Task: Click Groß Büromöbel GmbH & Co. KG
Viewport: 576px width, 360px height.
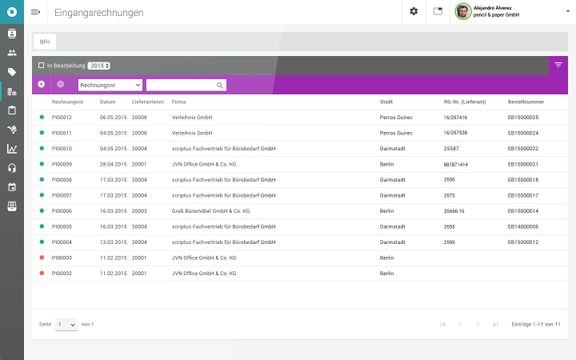Action: click(x=211, y=211)
